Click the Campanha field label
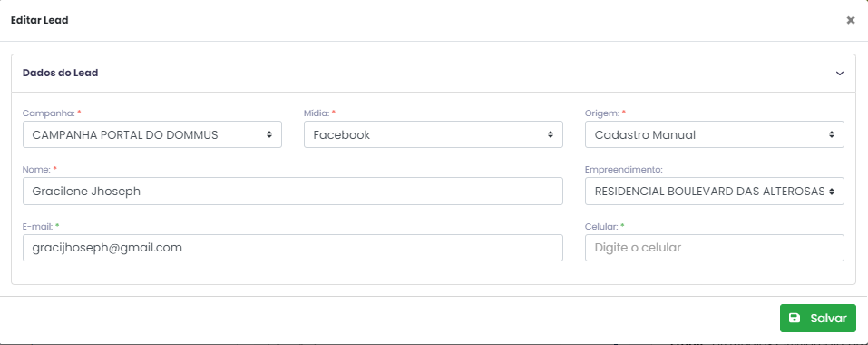This screenshot has width=868, height=345. (49, 113)
